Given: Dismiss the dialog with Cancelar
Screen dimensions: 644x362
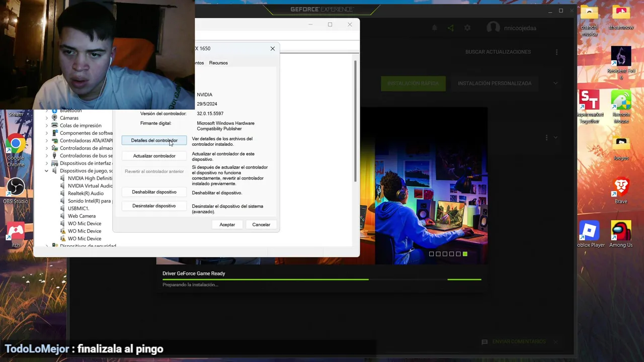Looking at the screenshot, I should click(x=261, y=225).
